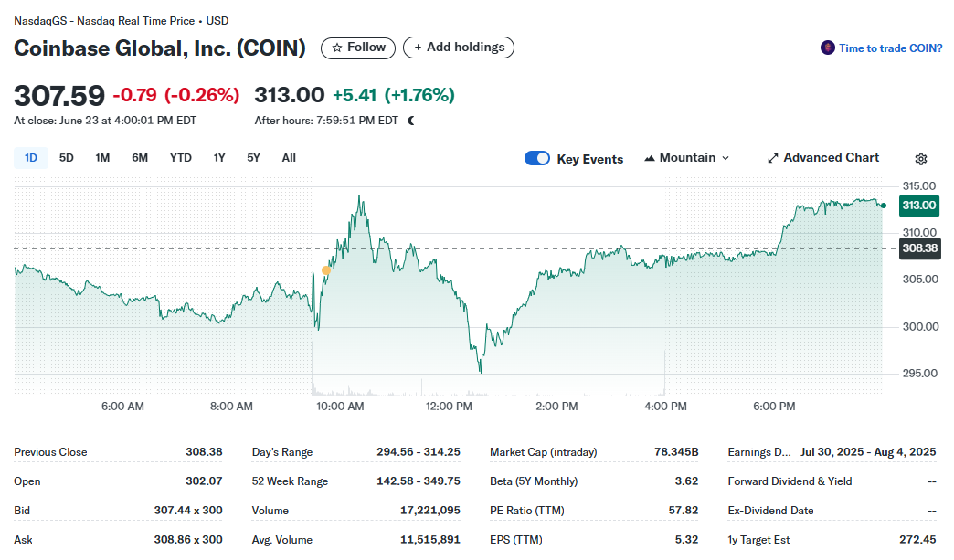Click the 315.00 price axis label
954x560 pixels.
(x=919, y=186)
